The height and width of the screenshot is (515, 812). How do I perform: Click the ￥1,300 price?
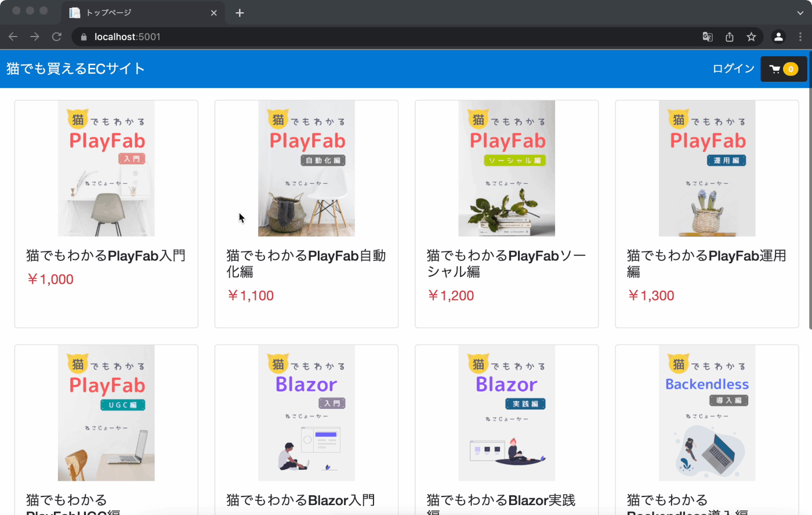pos(651,296)
